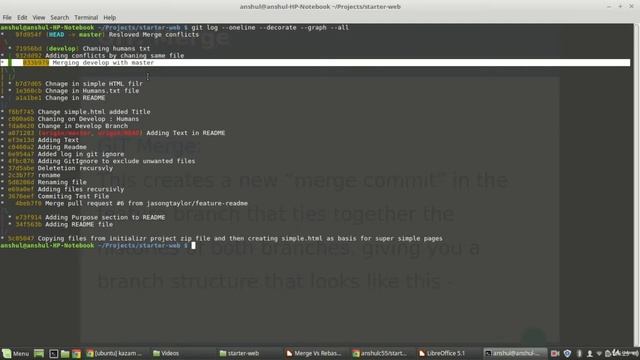
Task: Launch the terminal from panel launcher
Action: 53,353
